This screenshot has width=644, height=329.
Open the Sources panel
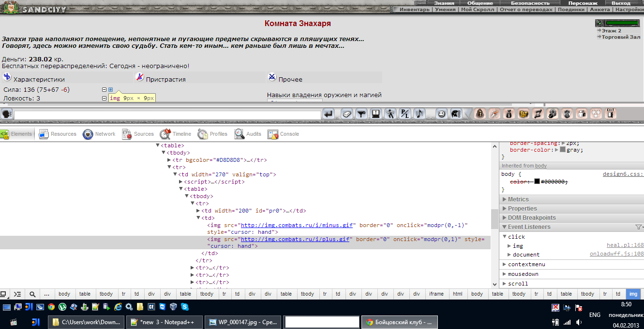138,134
